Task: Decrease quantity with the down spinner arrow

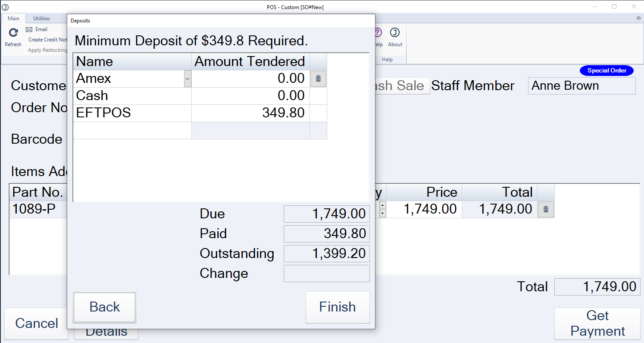Action: tap(382, 214)
